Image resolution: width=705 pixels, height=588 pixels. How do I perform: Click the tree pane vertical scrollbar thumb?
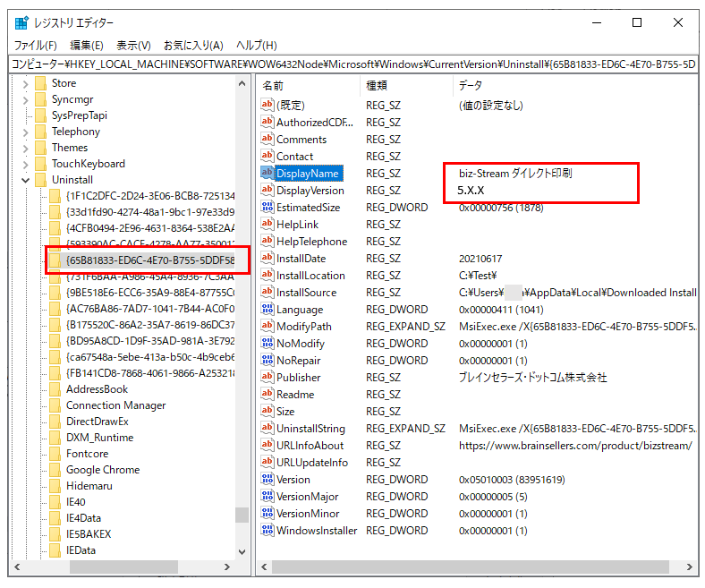point(242,516)
